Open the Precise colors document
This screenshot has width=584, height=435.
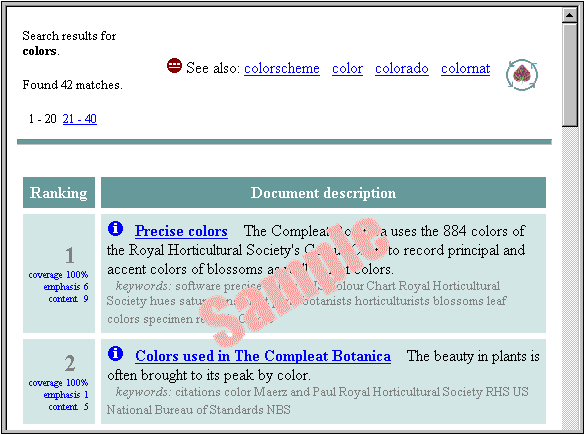pyautogui.click(x=181, y=231)
